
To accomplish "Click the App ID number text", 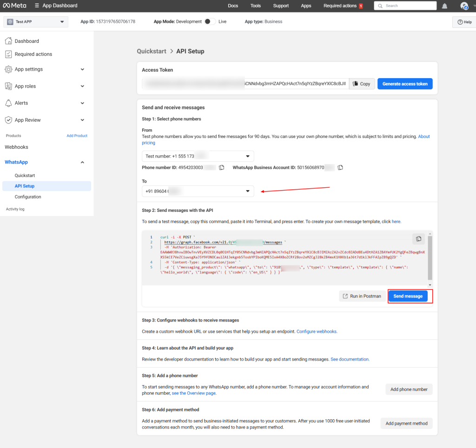I will tap(116, 21).
